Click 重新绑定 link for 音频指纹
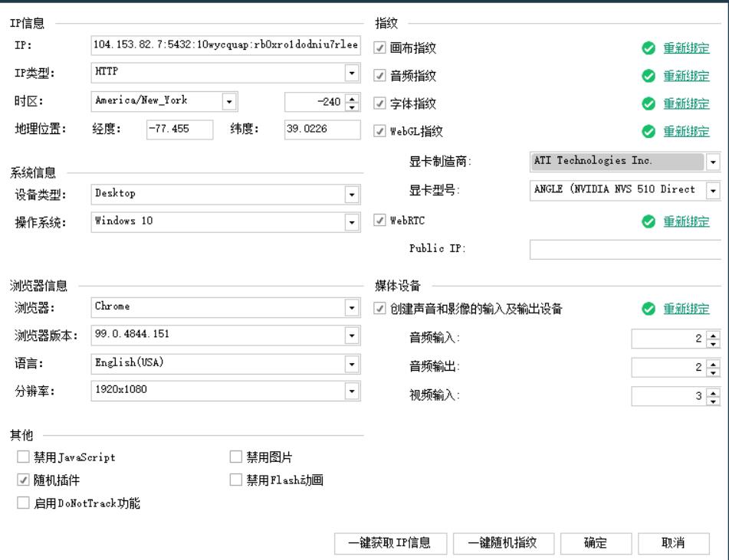This screenshot has height=560, width=729. 686,76
